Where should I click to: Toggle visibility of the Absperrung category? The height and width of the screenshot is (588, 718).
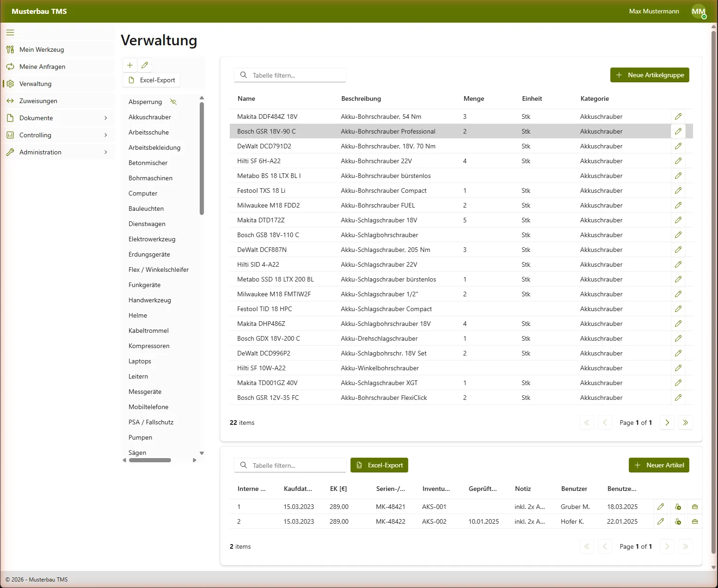pos(173,101)
